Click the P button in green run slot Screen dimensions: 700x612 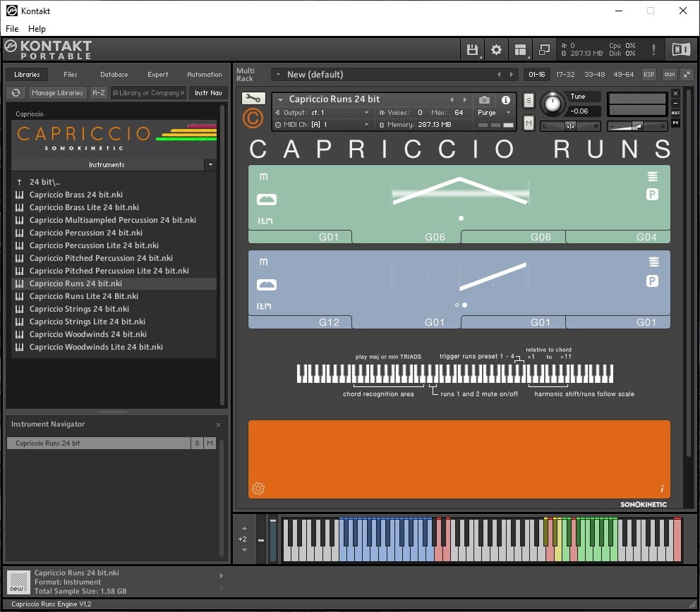(652, 195)
